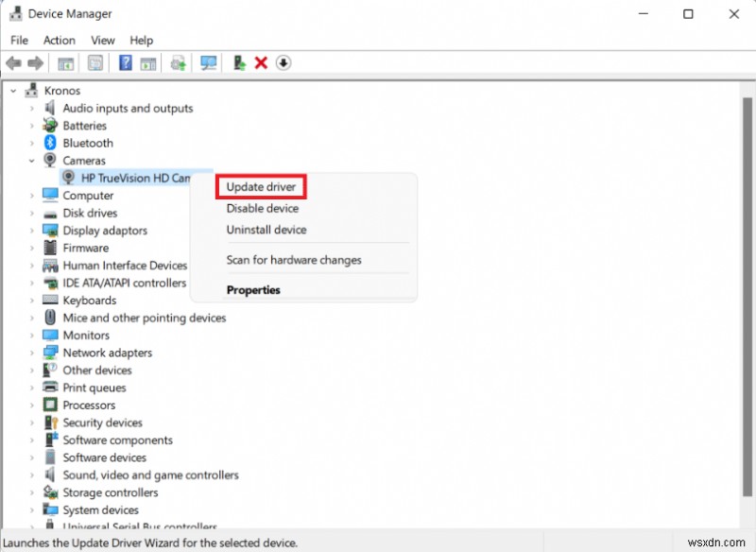The height and width of the screenshot is (552, 756).
Task: Click the Back navigation arrow in toolbar
Action: [12, 62]
